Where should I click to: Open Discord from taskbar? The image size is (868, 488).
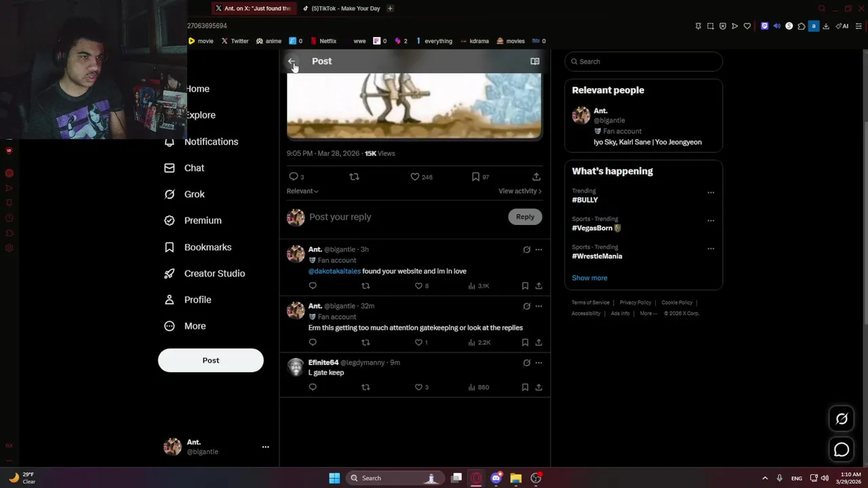(x=496, y=478)
